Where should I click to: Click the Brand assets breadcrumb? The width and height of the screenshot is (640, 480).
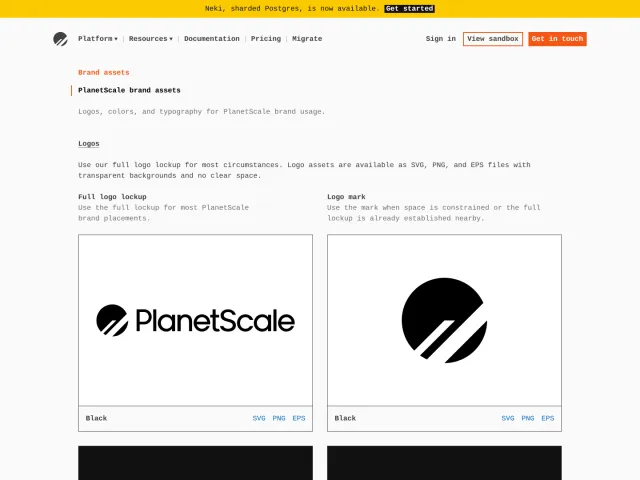[104, 72]
